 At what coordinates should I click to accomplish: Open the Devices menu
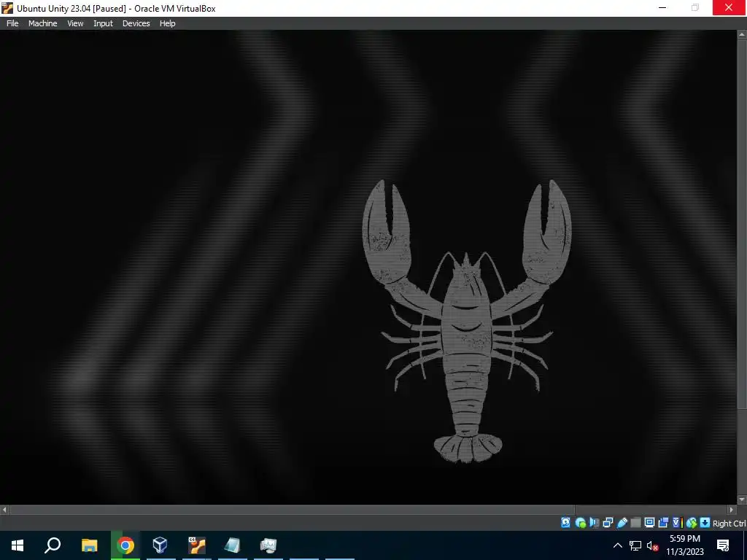pyautogui.click(x=136, y=23)
